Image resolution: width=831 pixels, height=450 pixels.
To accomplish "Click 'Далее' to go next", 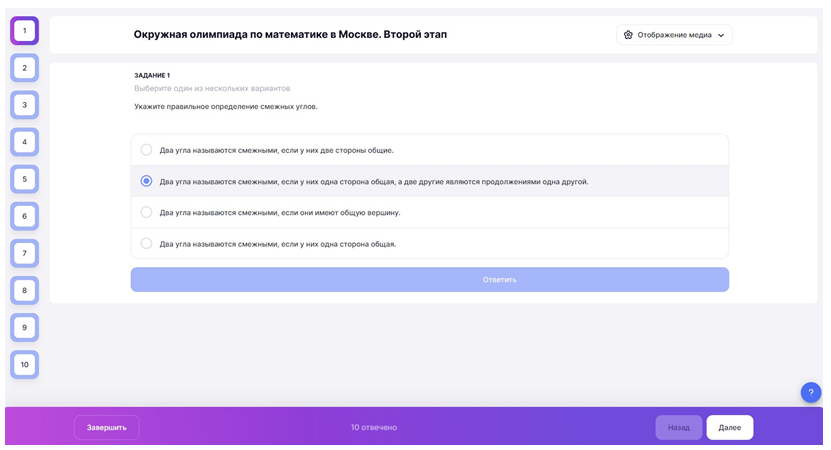I will 729,427.
